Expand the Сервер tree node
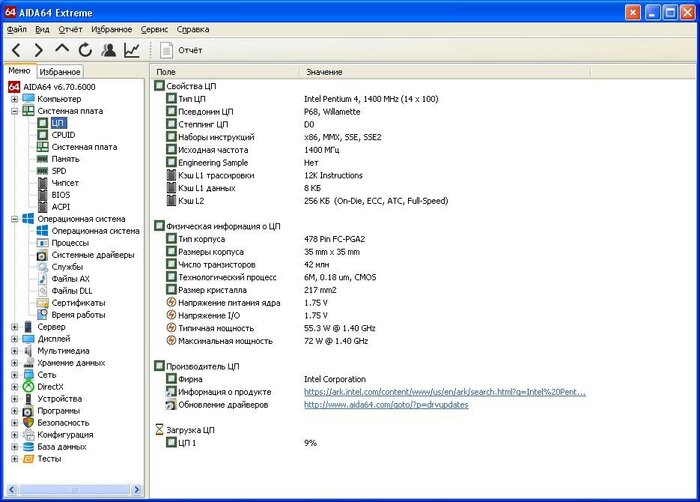 14,326
